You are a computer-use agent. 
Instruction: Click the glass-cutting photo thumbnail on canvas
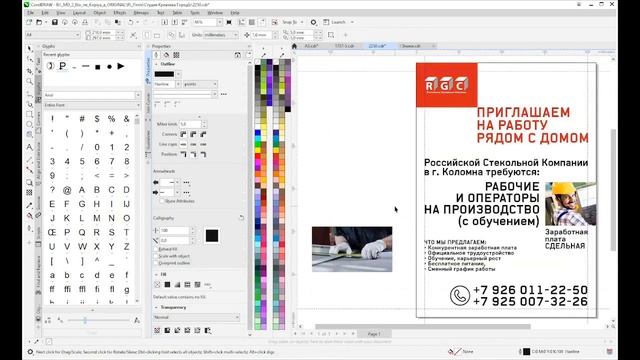352,249
